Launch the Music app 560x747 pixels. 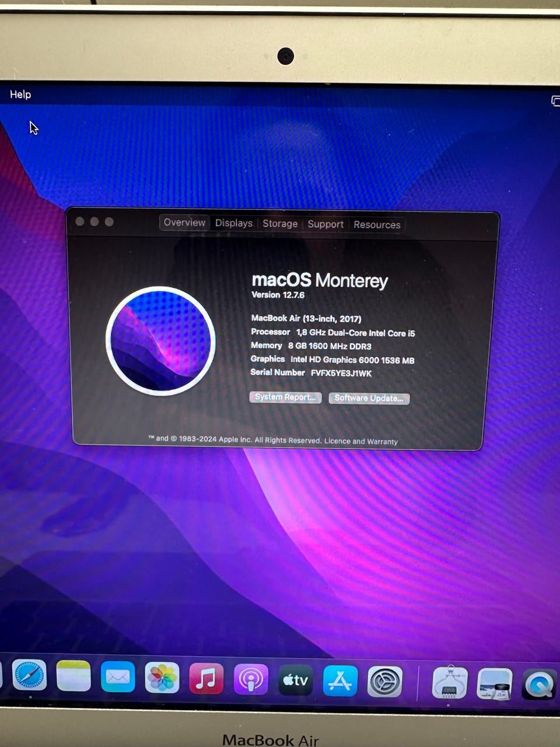206,679
